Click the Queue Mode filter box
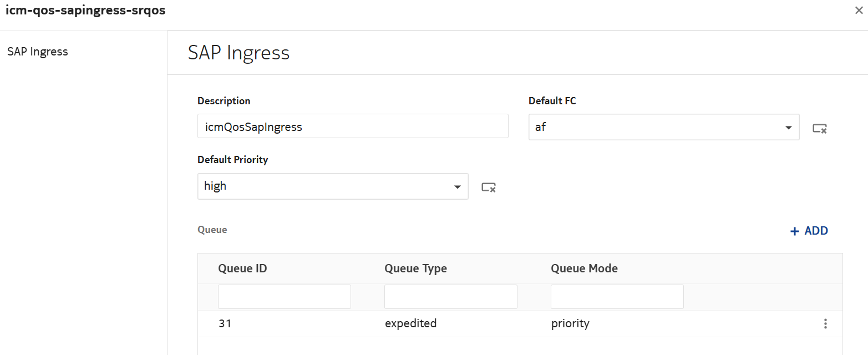Screen dimensions: 868x355 (617, 297)
